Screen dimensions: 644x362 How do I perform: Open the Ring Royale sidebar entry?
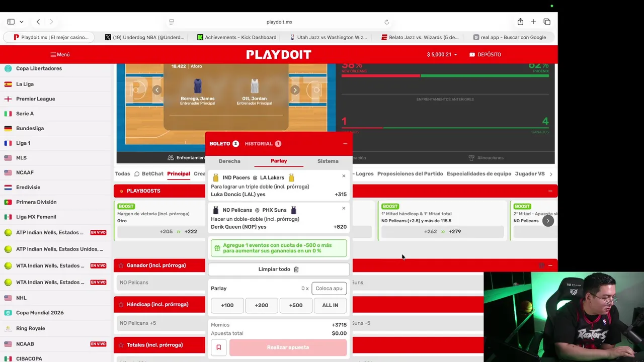(x=30, y=328)
